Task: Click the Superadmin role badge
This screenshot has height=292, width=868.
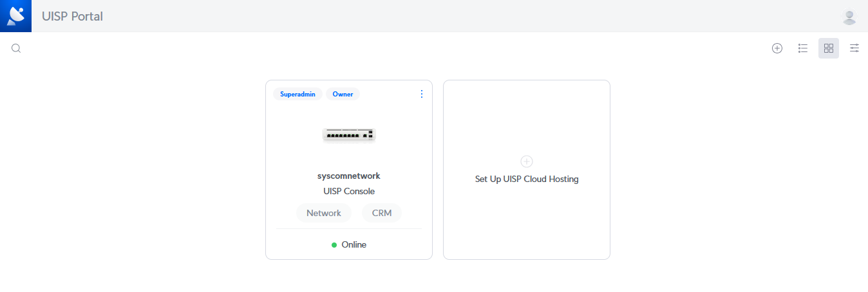Action: pos(297,94)
